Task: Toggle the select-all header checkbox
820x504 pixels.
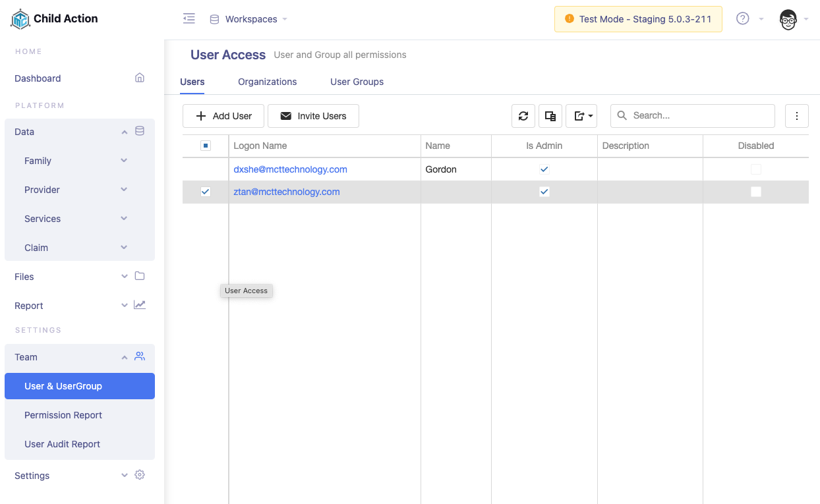Action: 206,146
